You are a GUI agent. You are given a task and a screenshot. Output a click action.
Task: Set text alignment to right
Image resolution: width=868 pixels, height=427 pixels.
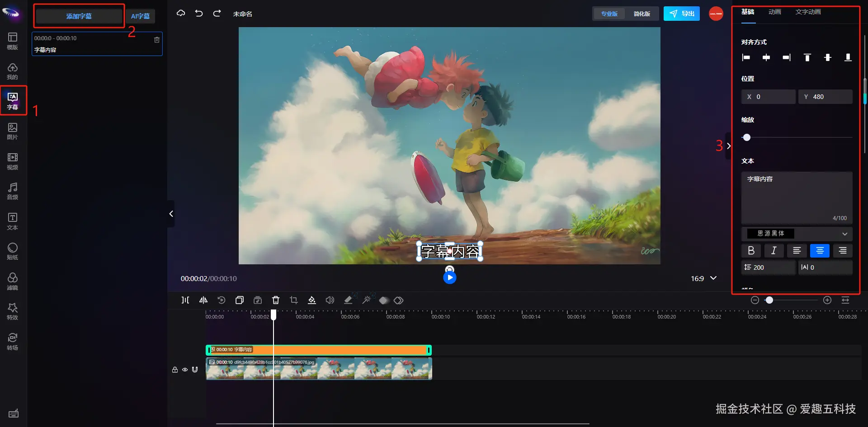(x=843, y=250)
